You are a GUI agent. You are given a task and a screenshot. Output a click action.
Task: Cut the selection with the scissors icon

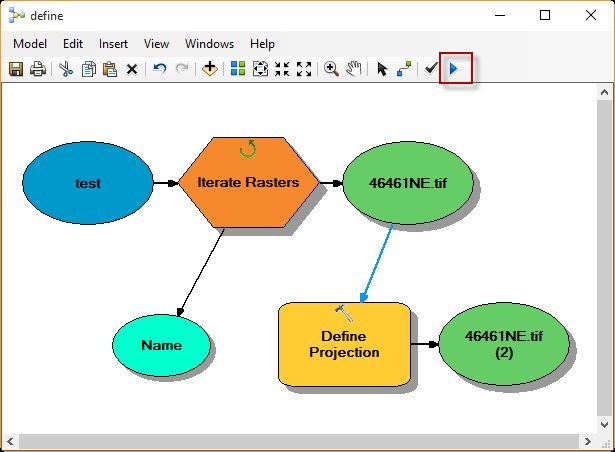pos(66,69)
